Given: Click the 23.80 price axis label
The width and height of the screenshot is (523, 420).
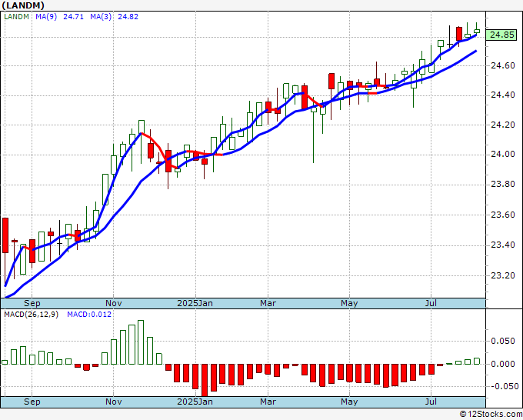Looking at the screenshot, I should [x=503, y=185].
